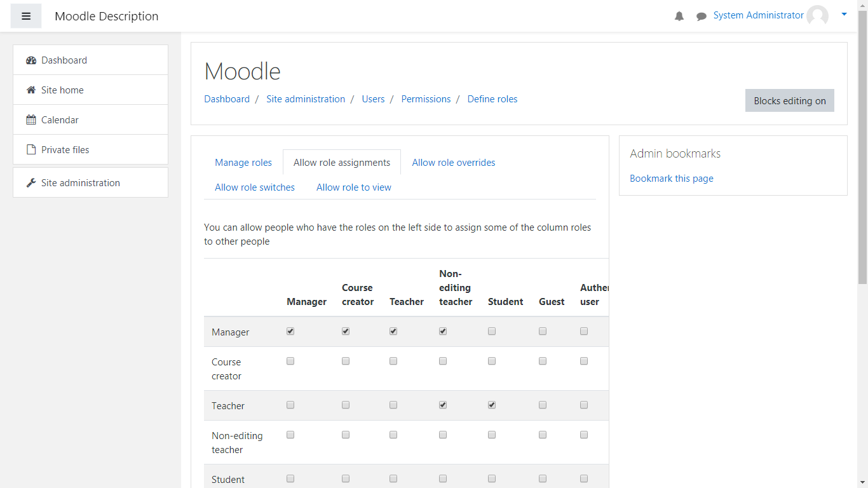This screenshot has width=868, height=488.
Task: Click the Bookmark this page link
Action: [x=671, y=179]
